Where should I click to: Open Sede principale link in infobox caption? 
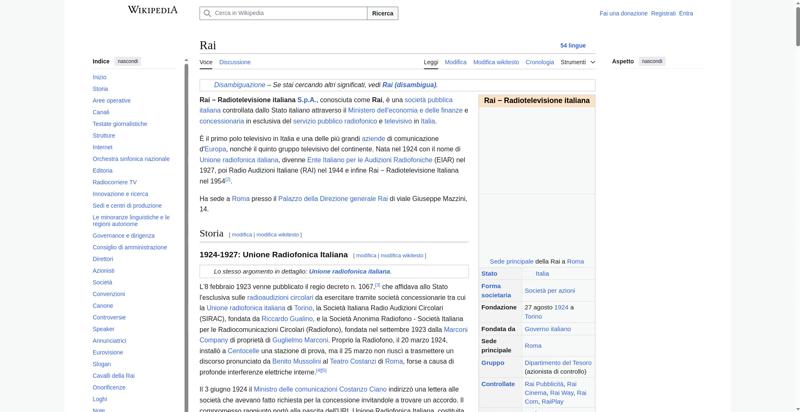pyautogui.click(x=511, y=262)
